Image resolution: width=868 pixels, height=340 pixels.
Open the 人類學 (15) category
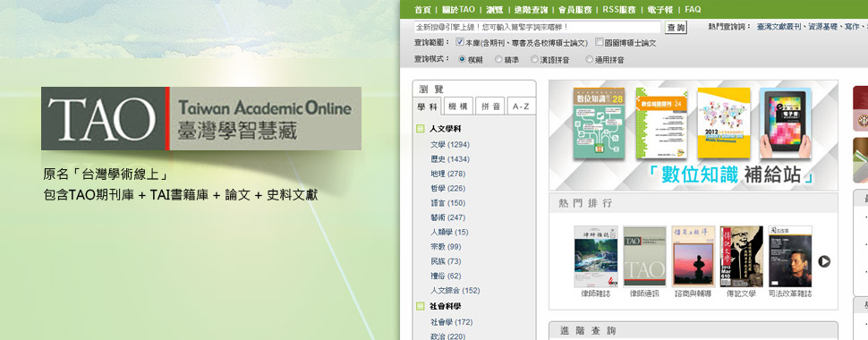[449, 232]
